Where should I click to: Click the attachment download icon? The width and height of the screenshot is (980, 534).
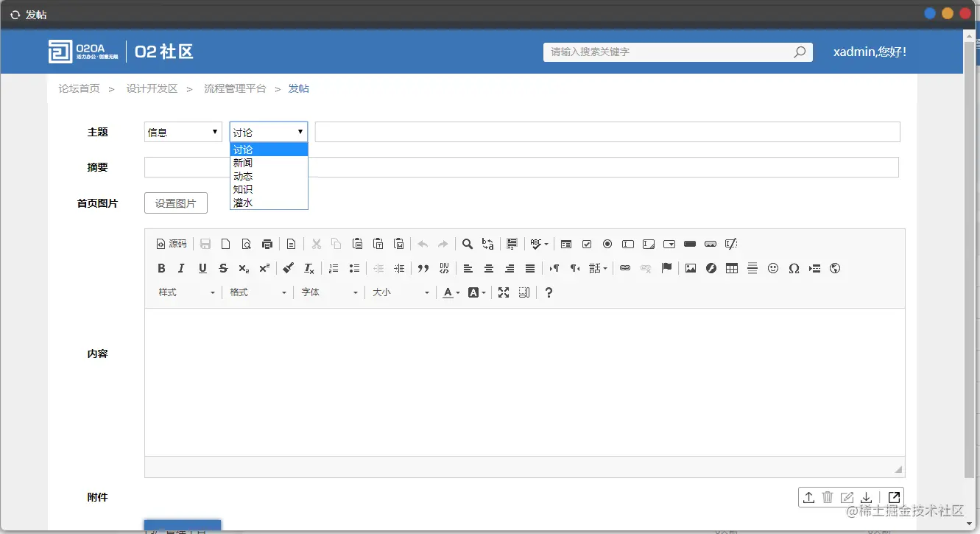pos(867,497)
